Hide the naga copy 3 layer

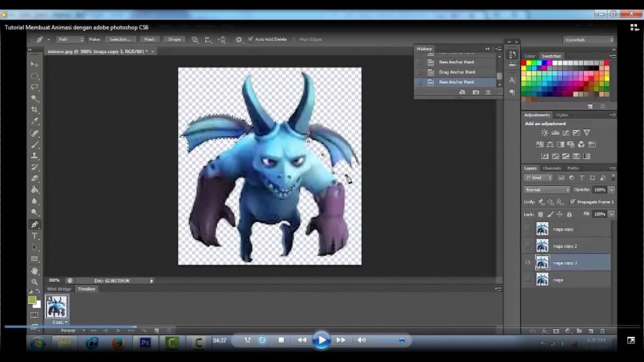pyautogui.click(x=528, y=262)
